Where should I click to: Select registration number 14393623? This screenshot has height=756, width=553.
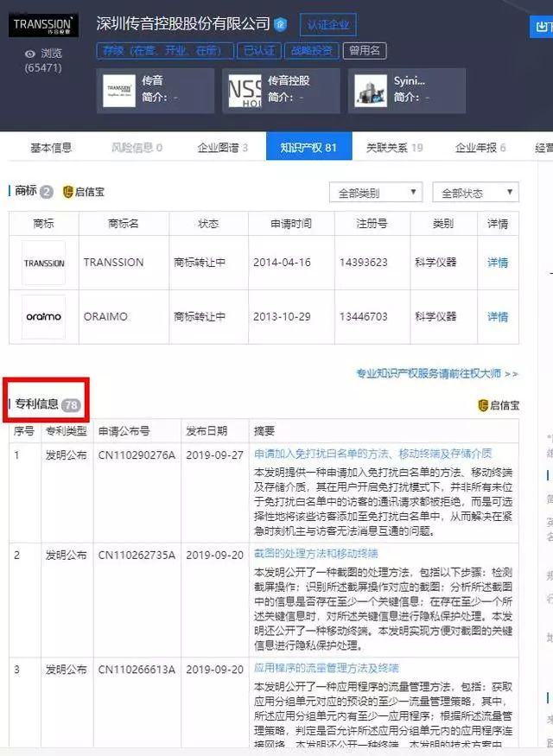point(364,263)
